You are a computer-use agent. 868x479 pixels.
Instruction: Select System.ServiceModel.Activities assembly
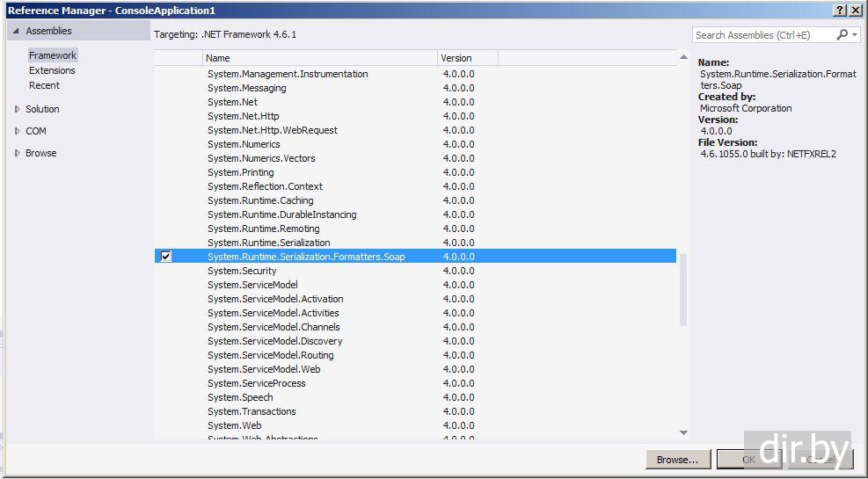click(x=415, y=313)
